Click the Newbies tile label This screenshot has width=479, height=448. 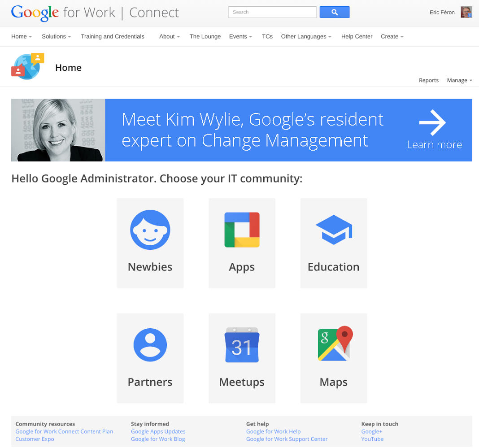pyautogui.click(x=150, y=267)
